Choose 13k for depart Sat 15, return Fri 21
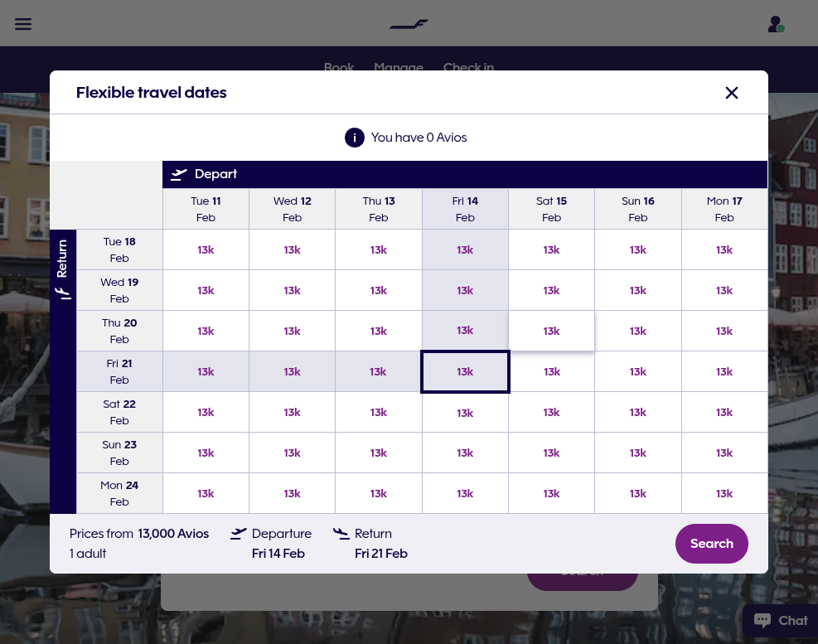 pyautogui.click(x=551, y=371)
